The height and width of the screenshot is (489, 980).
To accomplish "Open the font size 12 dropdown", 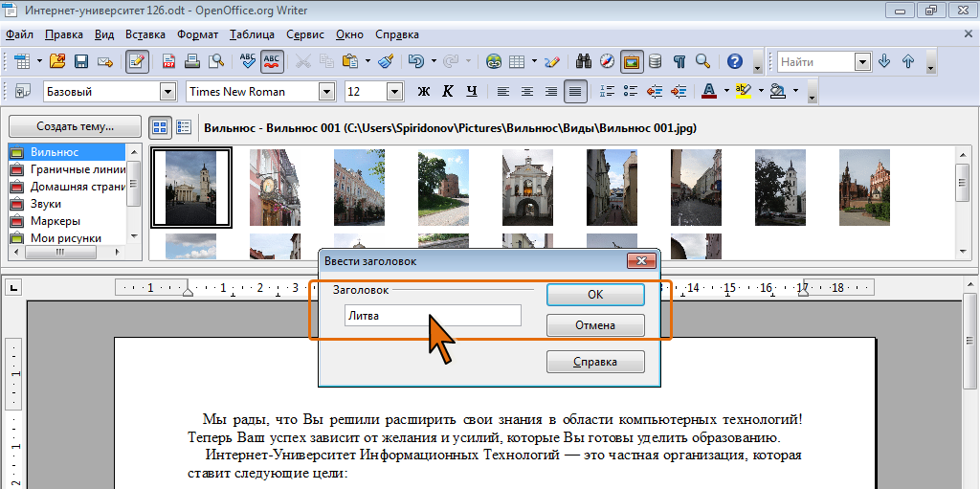I will 393,92.
